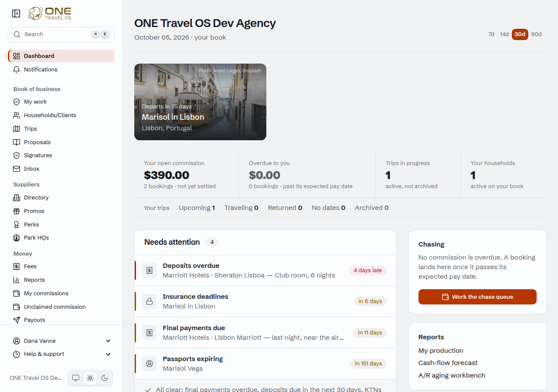Screen dimensions: 558x392
Task: Click the Proposals book icon
Action: (17, 142)
